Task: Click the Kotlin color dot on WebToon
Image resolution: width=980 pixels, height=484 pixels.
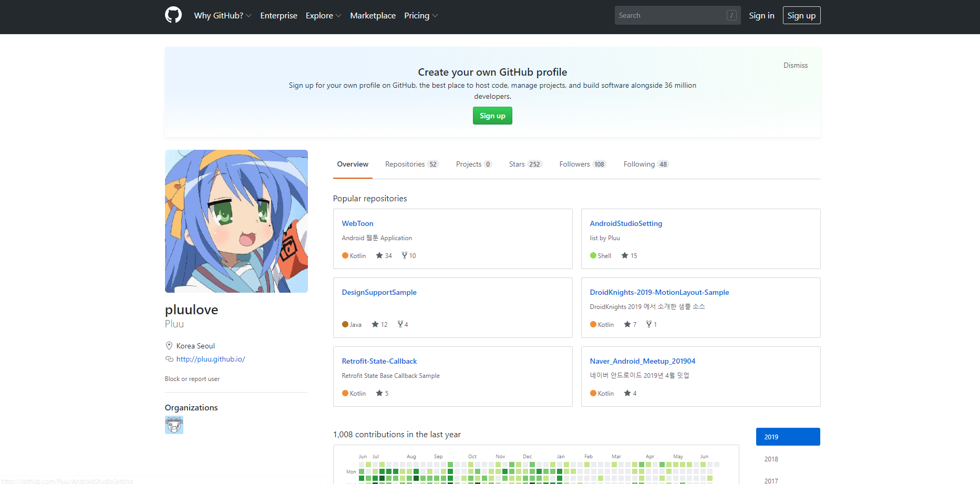Action: click(x=345, y=255)
